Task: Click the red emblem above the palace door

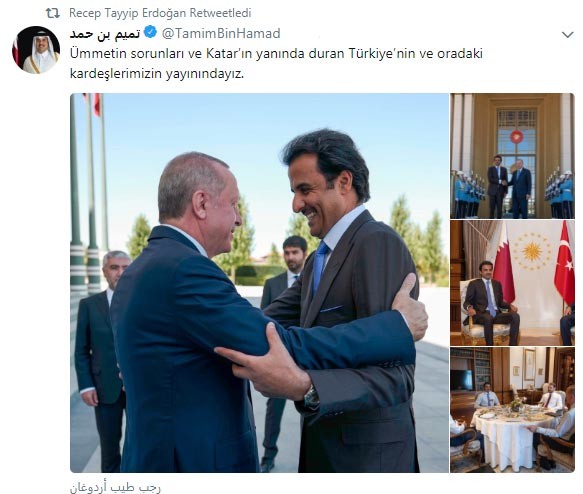Action: tap(516, 136)
